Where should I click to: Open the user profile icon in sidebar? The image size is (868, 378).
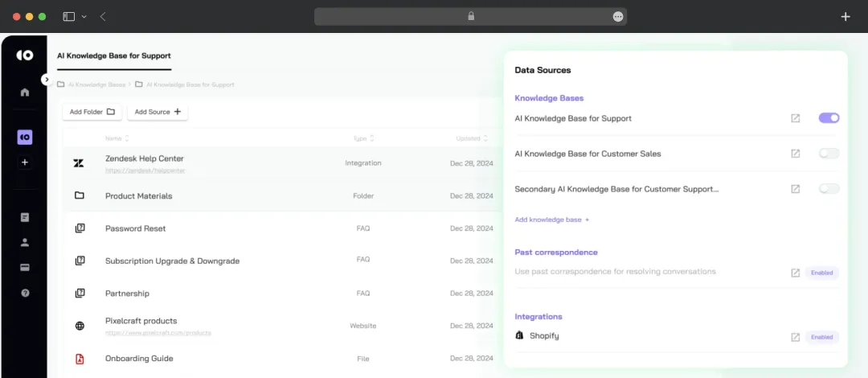(25, 242)
